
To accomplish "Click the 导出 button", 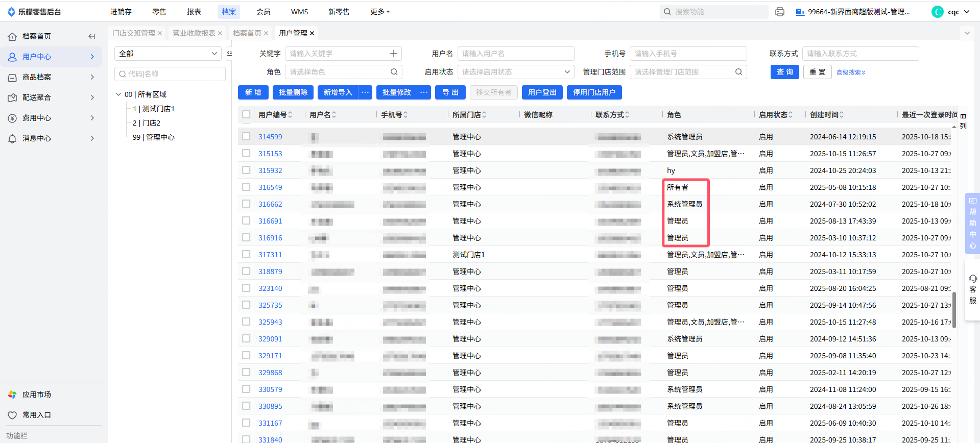I will (x=450, y=92).
